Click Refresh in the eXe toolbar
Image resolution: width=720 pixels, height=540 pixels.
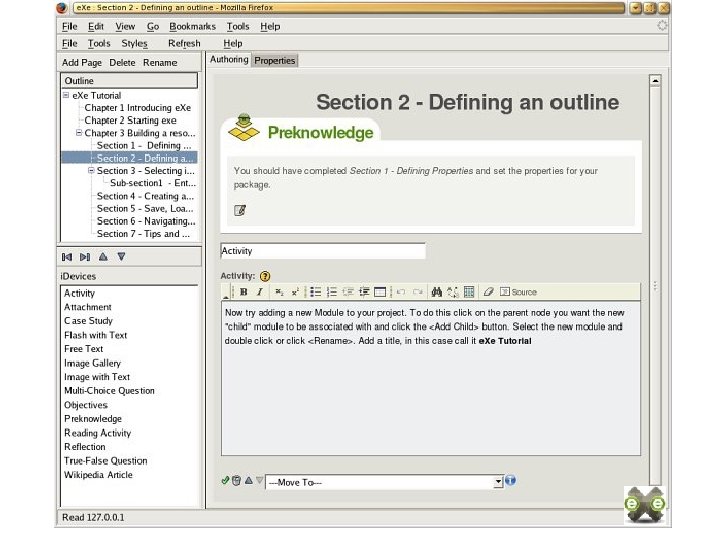(x=184, y=44)
